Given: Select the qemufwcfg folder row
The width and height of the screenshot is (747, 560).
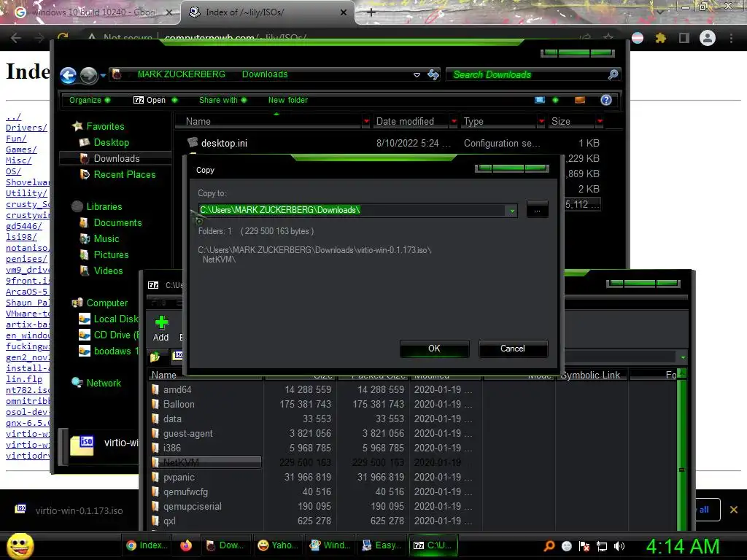Looking at the screenshot, I should tap(185, 492).
